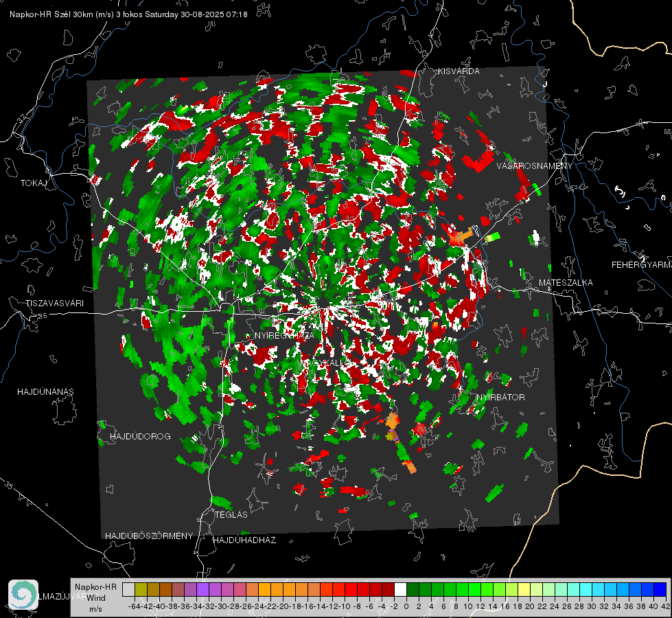Screen dimensions: 672x618
Task: Click the HAJDÚHADHÁZ city label
Action: pos(244,540)
